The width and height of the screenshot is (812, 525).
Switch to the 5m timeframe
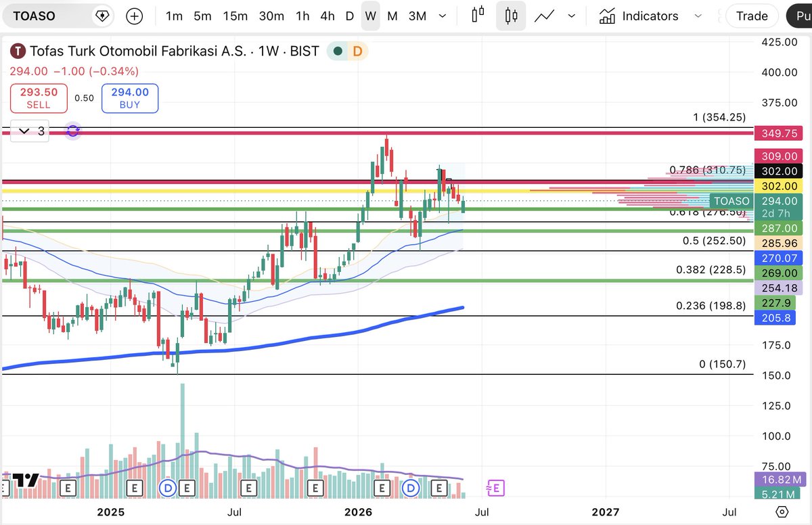pyautogui.click(x=202, y=16)
